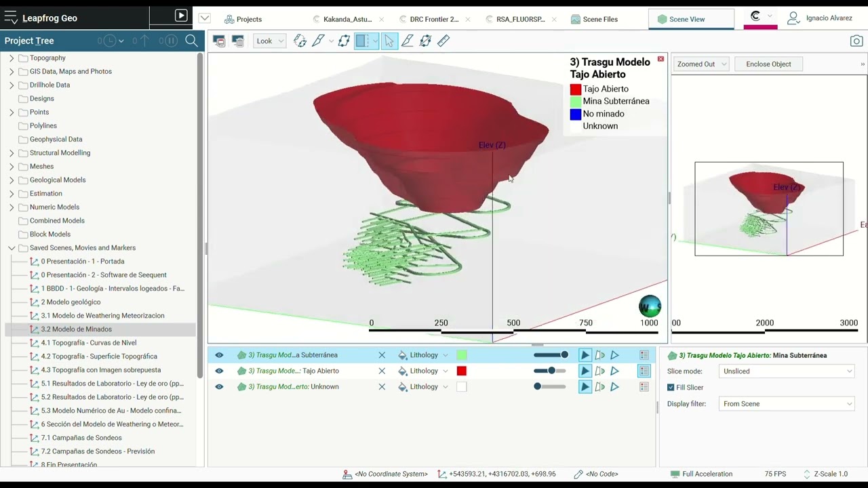This screenshot has width=868, height=488.
Task: Remove Unknown volume from scene with X
Action: coord(382,387)
